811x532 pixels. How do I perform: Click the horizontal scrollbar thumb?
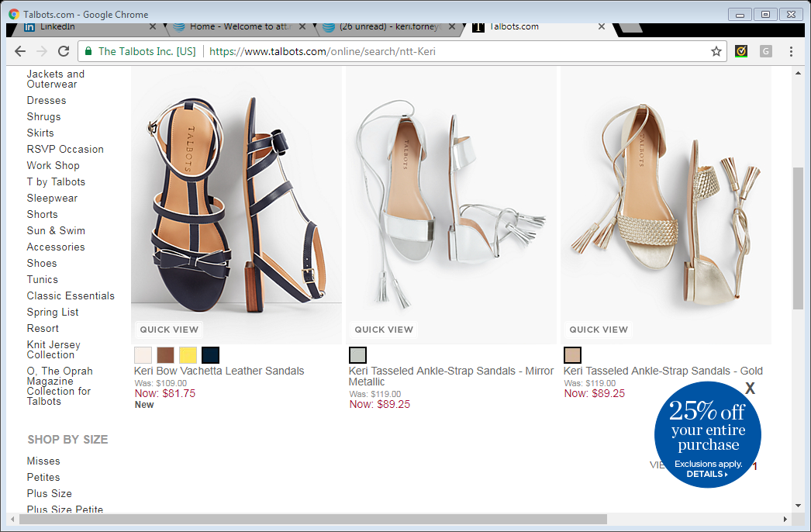[x=313, y=519]
